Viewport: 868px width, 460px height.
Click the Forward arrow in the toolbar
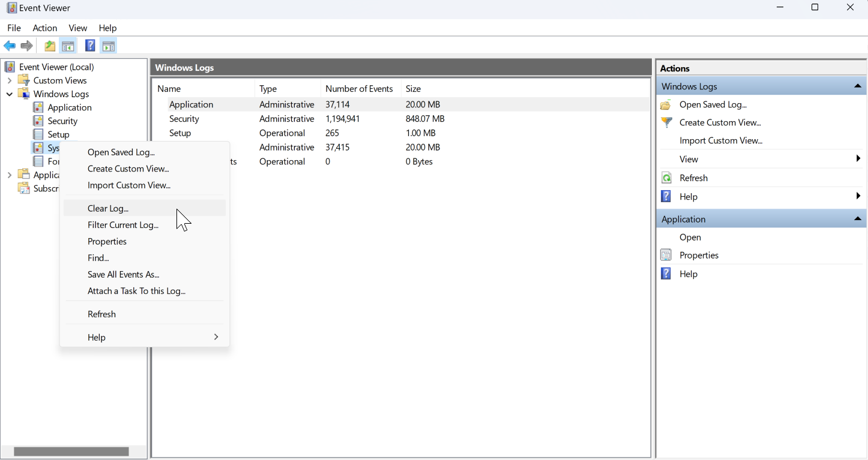(x=27, y=46)
